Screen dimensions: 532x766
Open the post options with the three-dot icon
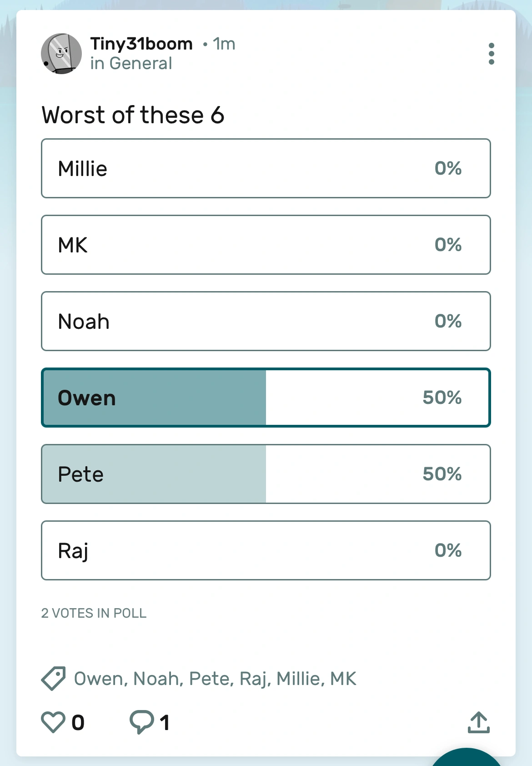pos(492,53)
